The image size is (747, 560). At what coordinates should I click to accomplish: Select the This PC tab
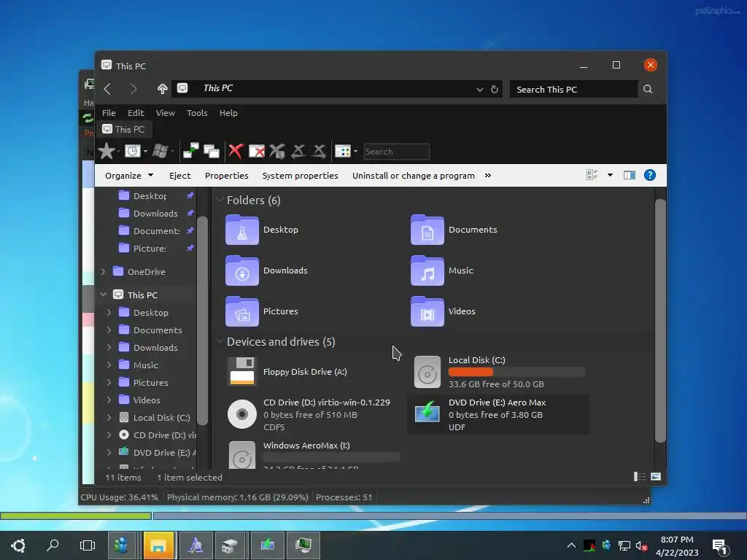(x=124, y=130)
